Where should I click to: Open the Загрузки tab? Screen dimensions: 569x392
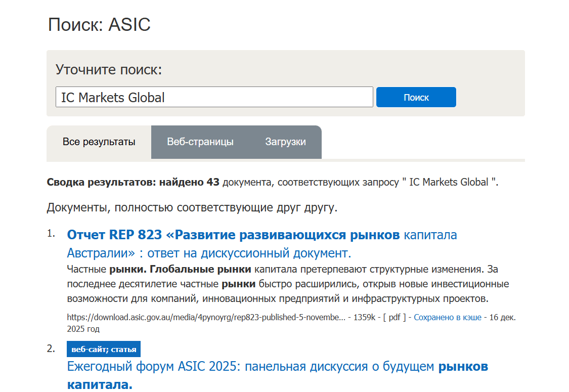click(x=285, y=142)
